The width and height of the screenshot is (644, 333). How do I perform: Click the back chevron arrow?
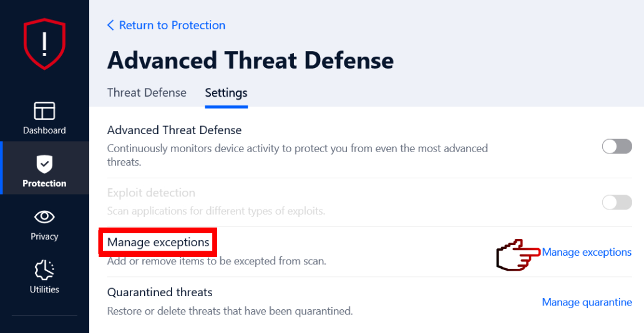[x=110, y=25]
